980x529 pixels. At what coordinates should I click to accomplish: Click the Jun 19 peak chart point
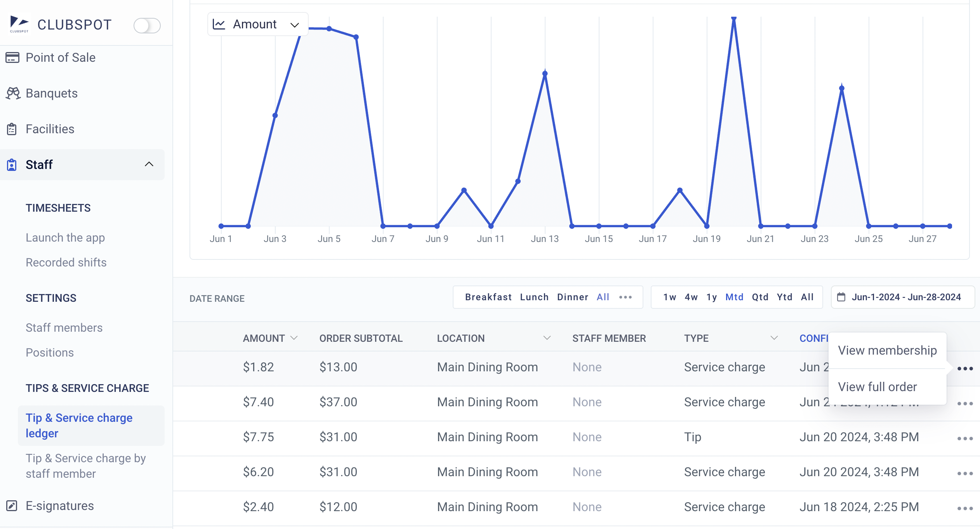point(733,18)
